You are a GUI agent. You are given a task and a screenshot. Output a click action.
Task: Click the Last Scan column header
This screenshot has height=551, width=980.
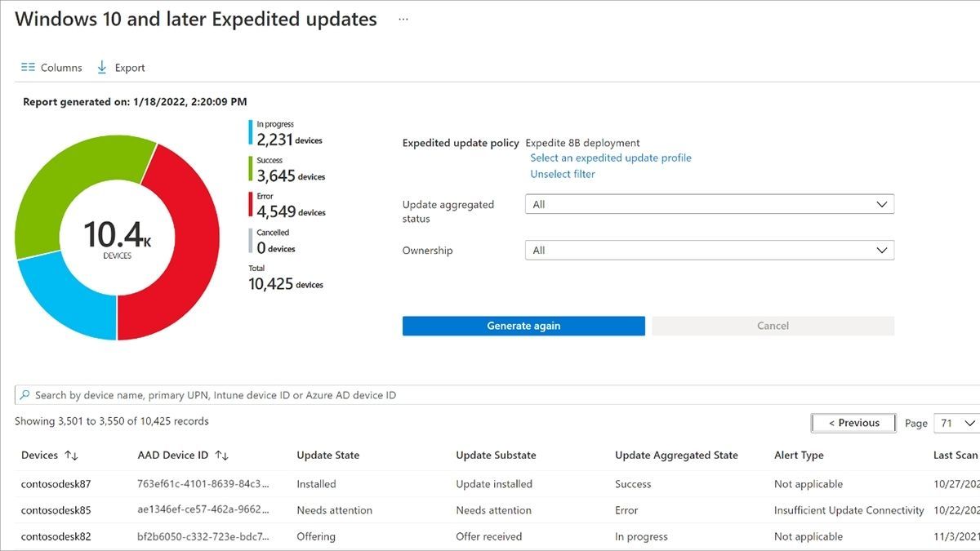(x=955, y=455)
